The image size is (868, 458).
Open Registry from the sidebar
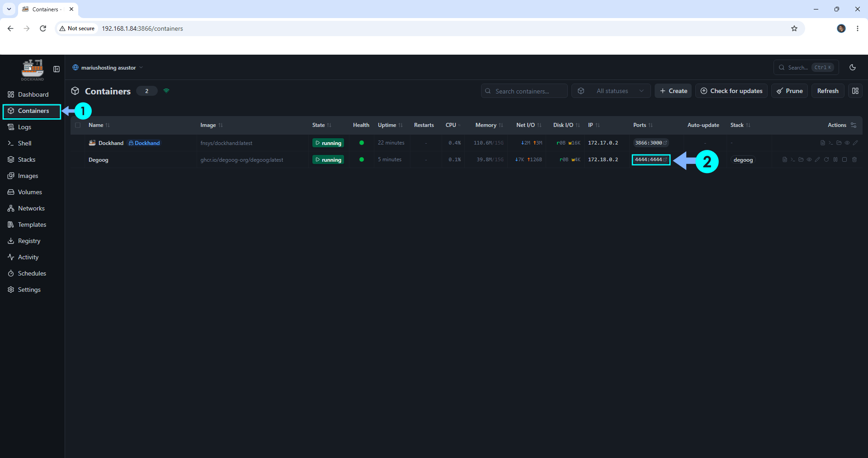click(32, 241)
